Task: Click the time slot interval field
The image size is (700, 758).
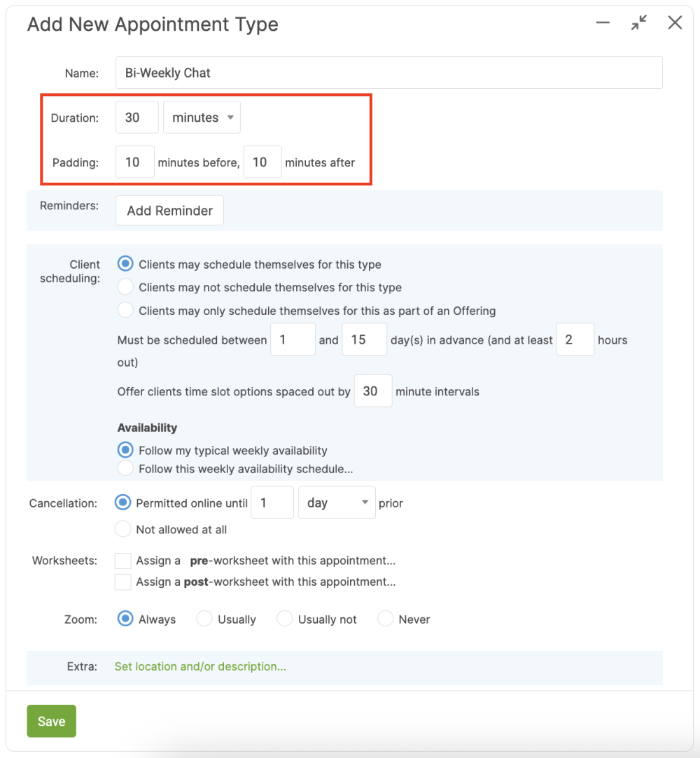Action: [372, 391]
